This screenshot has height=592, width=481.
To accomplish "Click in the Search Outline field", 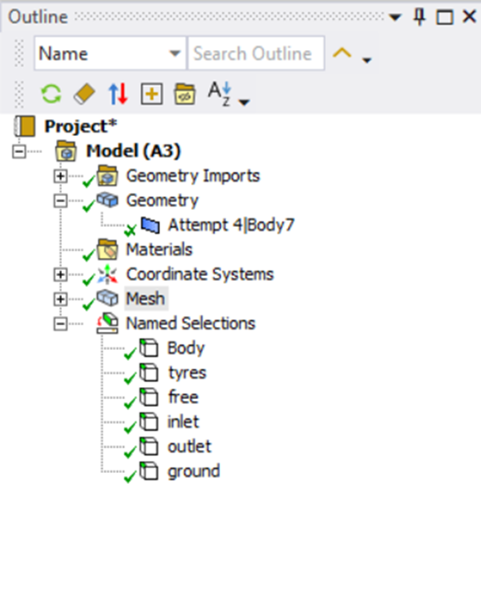I will 256,53.
